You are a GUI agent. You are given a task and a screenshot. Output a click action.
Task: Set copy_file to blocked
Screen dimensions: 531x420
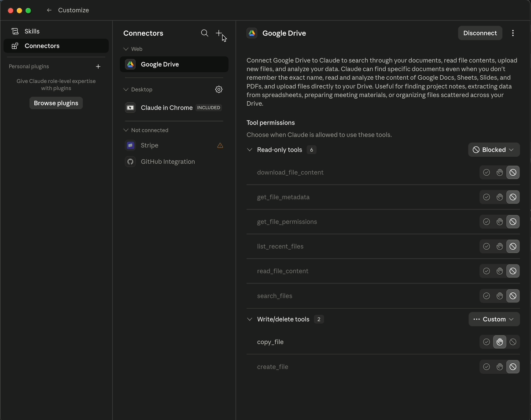[x=513, y=342]
